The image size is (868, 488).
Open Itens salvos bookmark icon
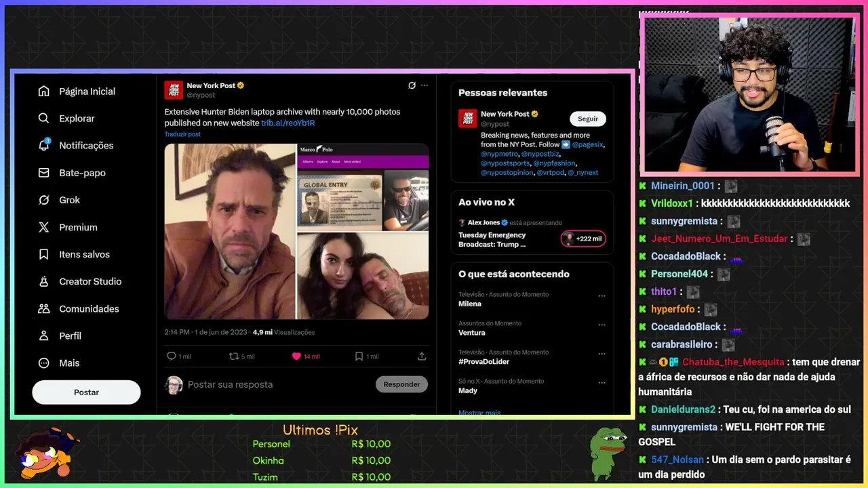tap(44, 254)
